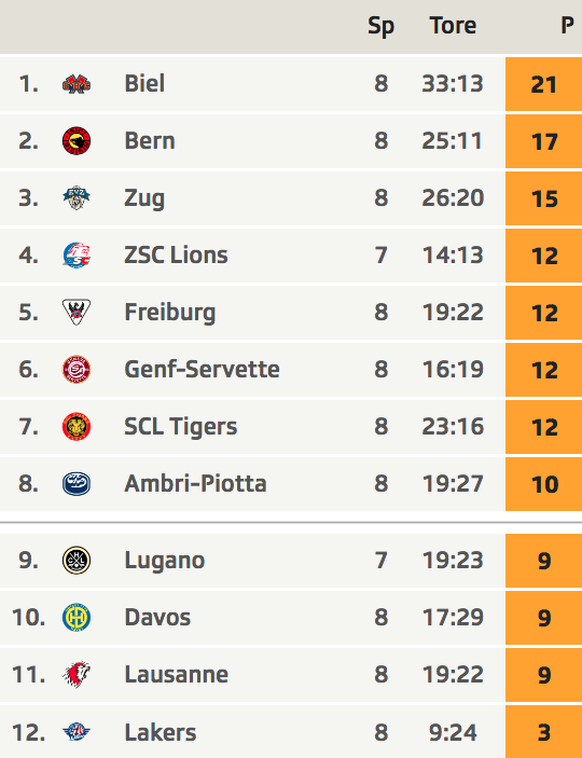Viewport: 582px width, 758px height.
Task: Click the SCL Tigers logo
Action: point(76,427)
